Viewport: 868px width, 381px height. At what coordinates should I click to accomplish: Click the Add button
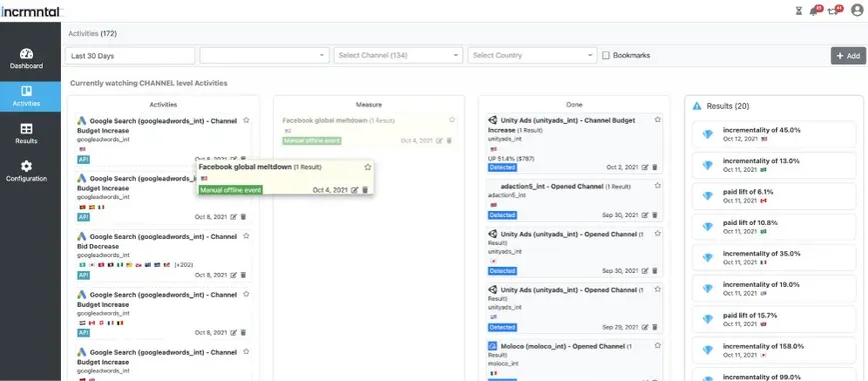click(848, 55)
